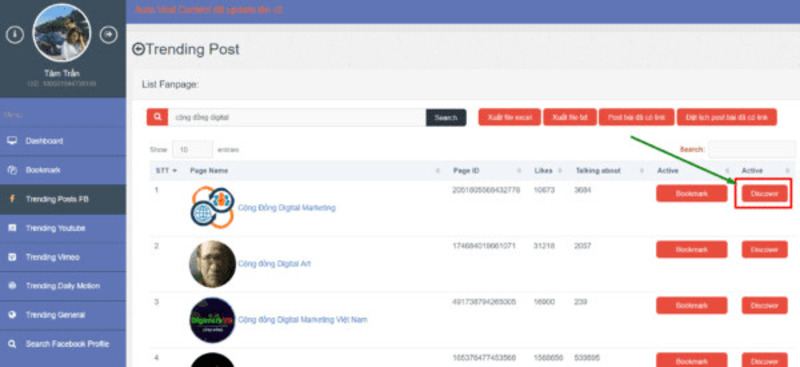800x367 pixels.
Task: Click the Cộng Đồng Digital Marketing page logo
Action: pyautogui.click(x=213, y=207)
